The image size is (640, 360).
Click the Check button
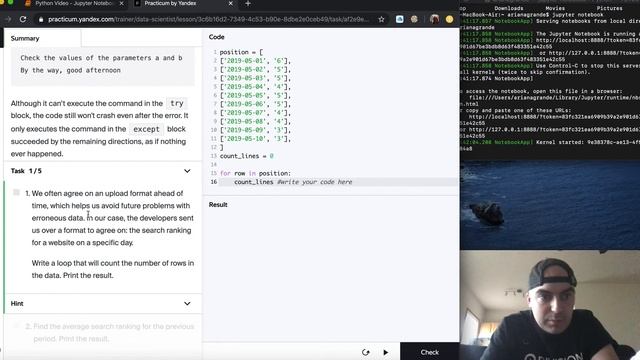point(430,352)
